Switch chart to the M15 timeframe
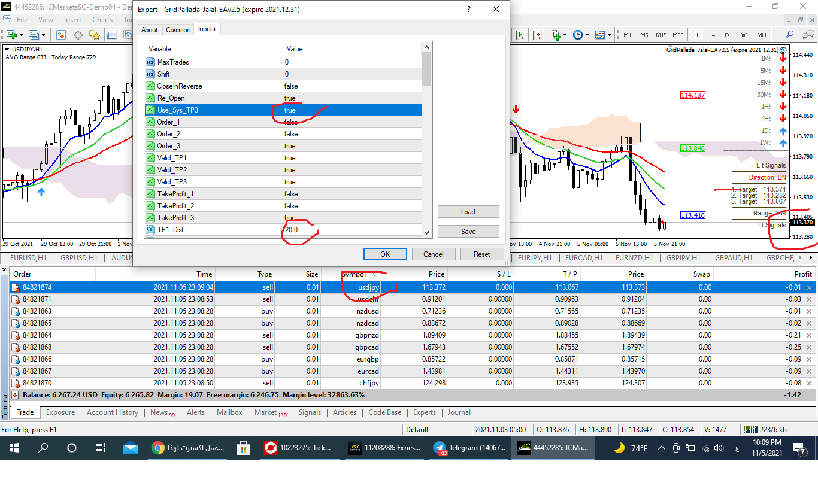The height and width of the screenshot is (504, 818). pyautogui.click(x=661, y=35)
